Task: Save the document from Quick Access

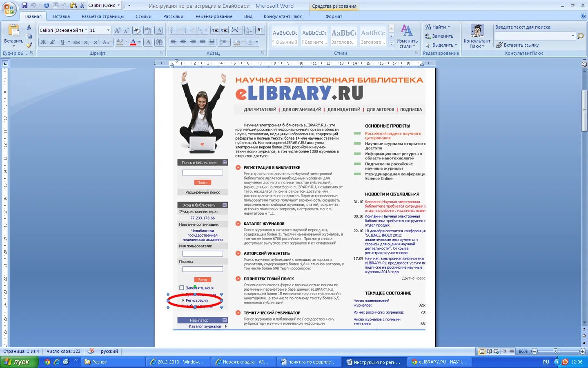Action: (24, 5)
